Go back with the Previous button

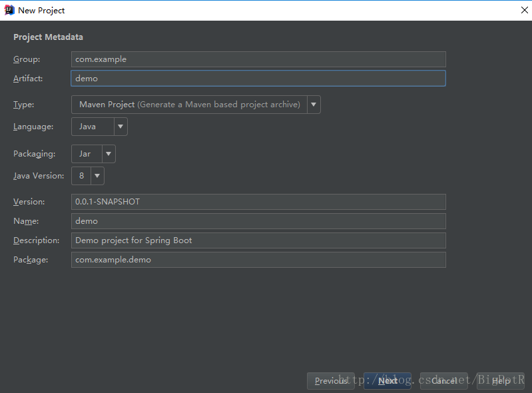(x=331, y=381)
